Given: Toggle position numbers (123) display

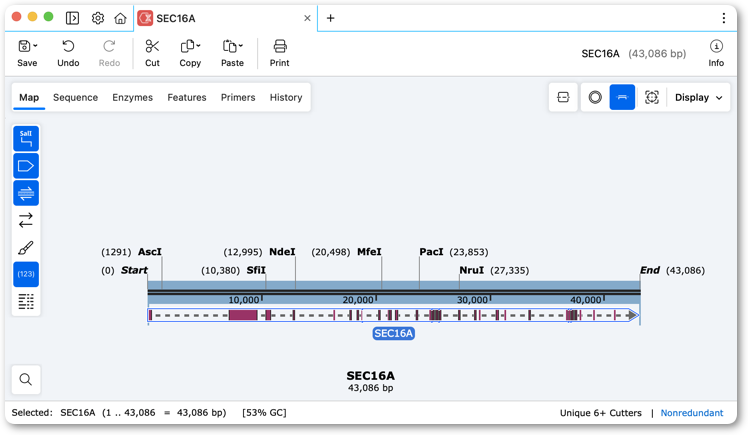Looking at the screenshot, I should 26,274.
